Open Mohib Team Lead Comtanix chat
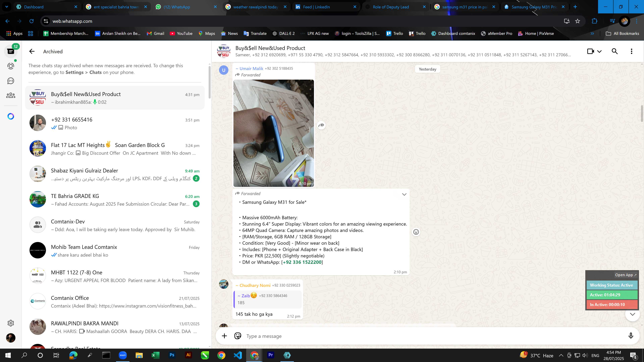This screenshot has height=362, width=644. tap(115, 251)
